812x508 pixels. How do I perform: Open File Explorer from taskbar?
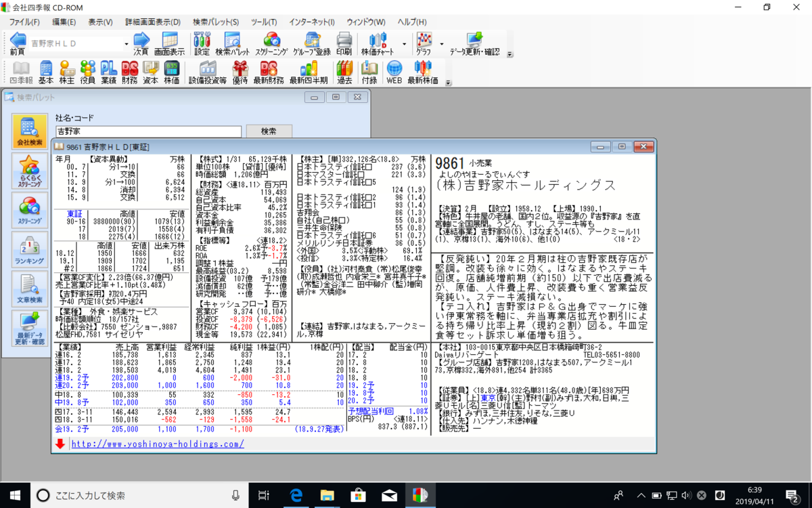pos(328,495)
